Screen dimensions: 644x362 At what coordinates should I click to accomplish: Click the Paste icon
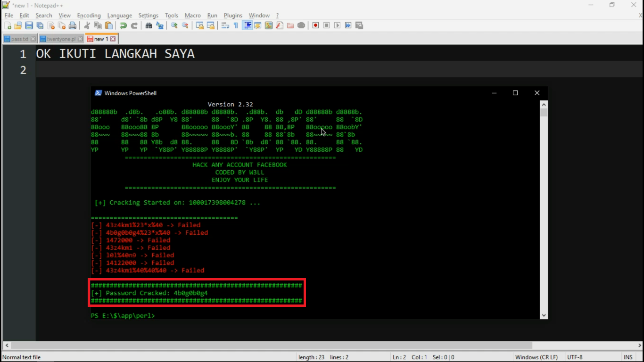(x=108, y=25)
